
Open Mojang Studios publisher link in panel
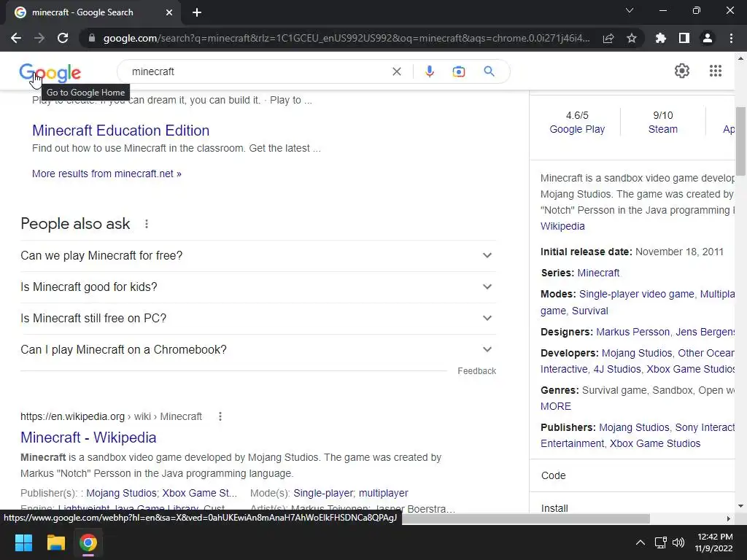[x=634, y=427]
